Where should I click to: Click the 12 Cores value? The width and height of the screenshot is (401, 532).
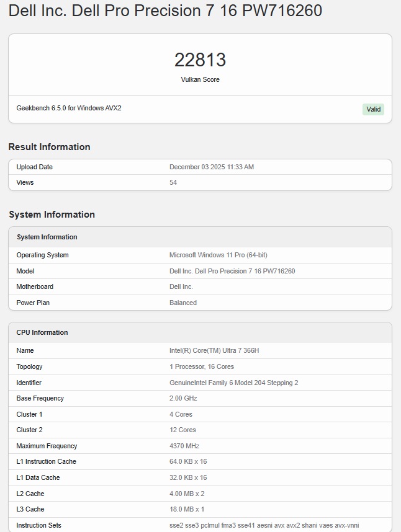click(182, 430)
